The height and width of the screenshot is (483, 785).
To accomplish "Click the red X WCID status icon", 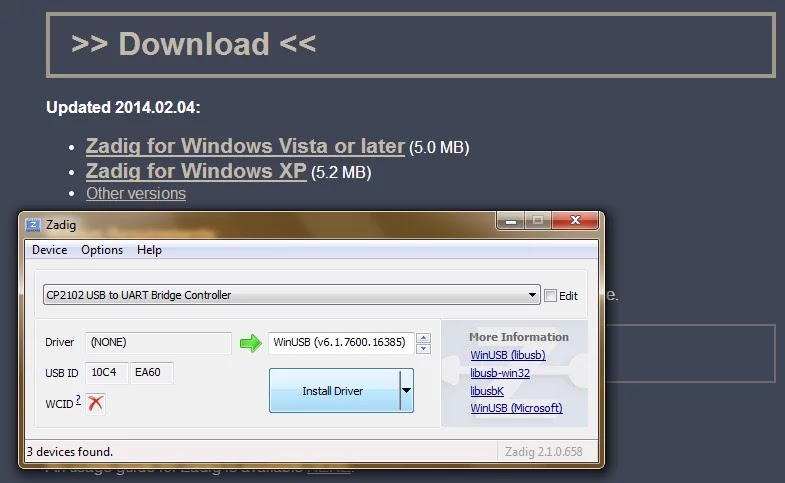I will (x=95, y=403).
